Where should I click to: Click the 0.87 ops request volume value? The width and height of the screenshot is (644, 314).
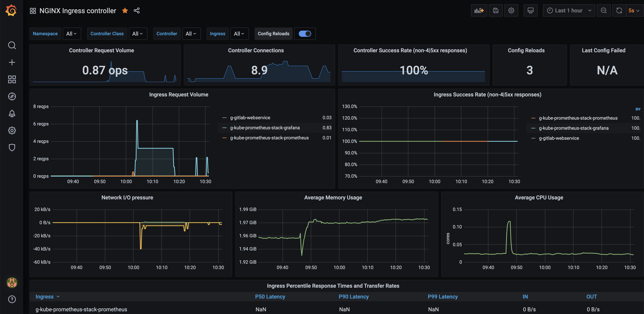[x=105, y=70]
